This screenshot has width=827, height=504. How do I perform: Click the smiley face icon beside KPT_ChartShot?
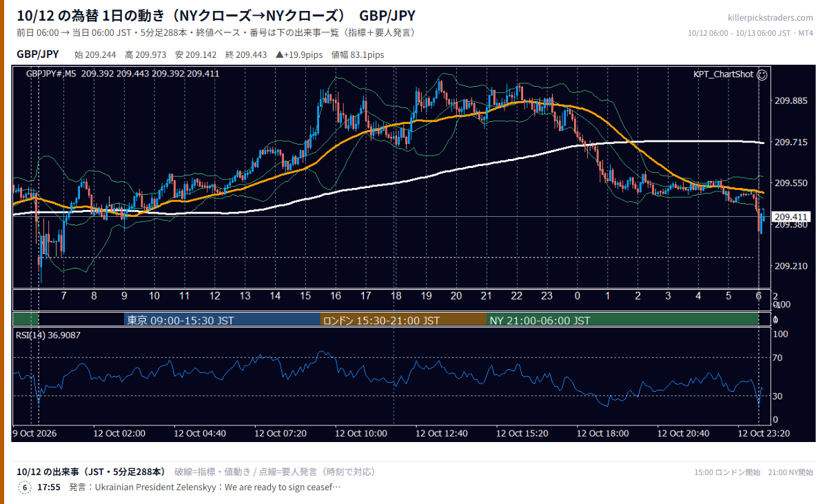pos(762,74)
